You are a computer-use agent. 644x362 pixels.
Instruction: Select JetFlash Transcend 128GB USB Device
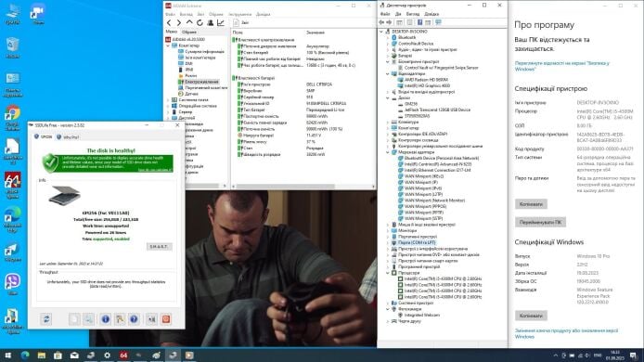click(437, 110)
